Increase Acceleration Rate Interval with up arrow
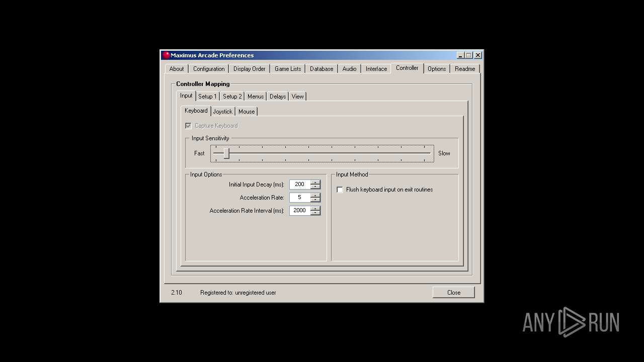This screenshot has width=644, height=362. tap(315, 209)
